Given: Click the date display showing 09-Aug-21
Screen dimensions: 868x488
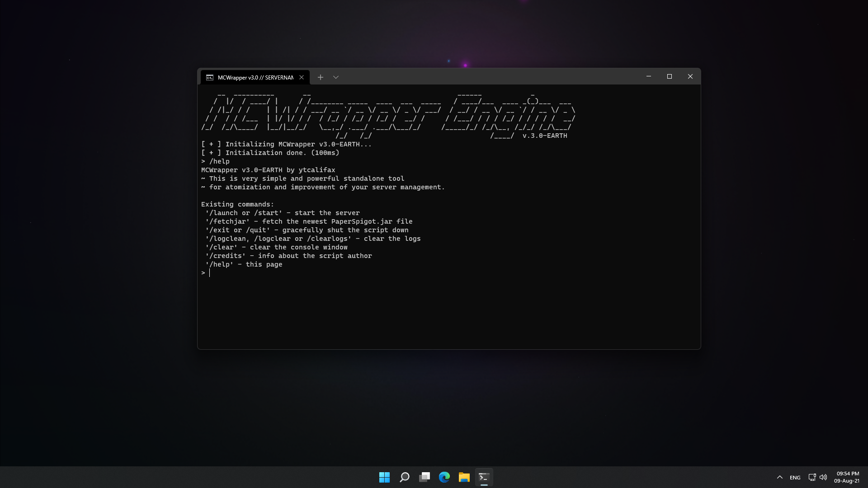Looking at the screenshot, I should pyautogui.click(x=846, y=480).
